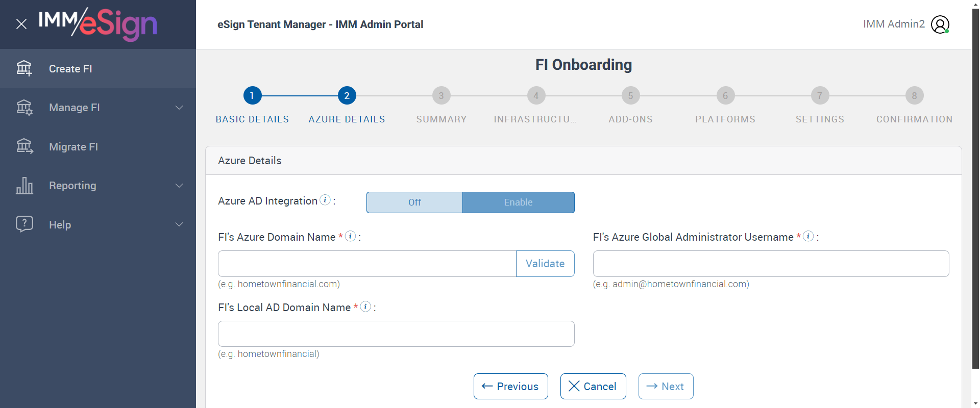This screenshot has width=980, height=408.
Task: Expand the Manage FI submenu chevron
Action: pyautogui.click(x=179, y=108)
